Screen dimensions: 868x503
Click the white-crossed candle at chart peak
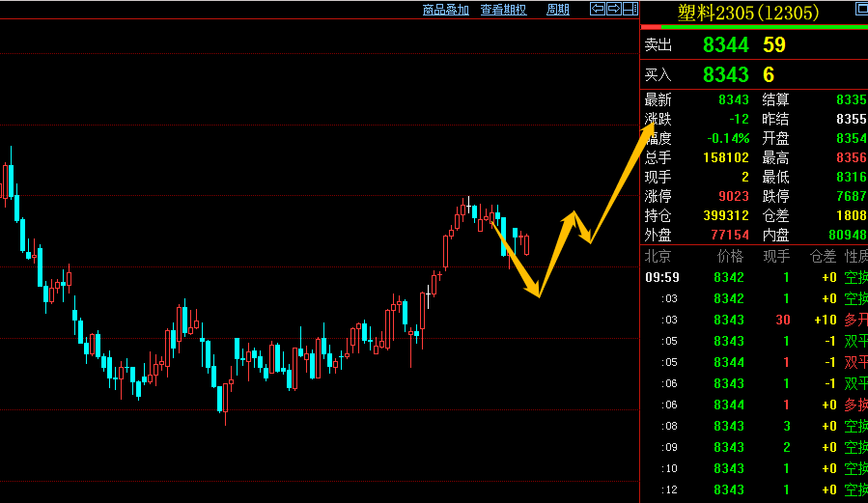(x=469, y=206)
